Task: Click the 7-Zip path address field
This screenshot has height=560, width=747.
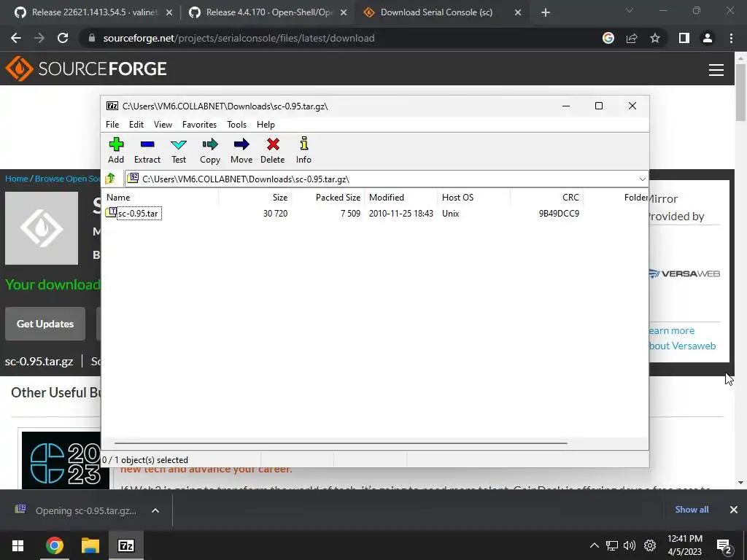Action: 381,179
